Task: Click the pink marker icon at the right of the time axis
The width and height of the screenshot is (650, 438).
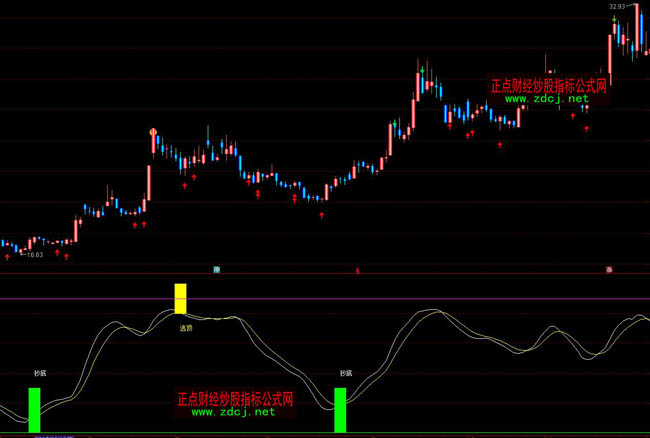Action: (x=608, y=269)
